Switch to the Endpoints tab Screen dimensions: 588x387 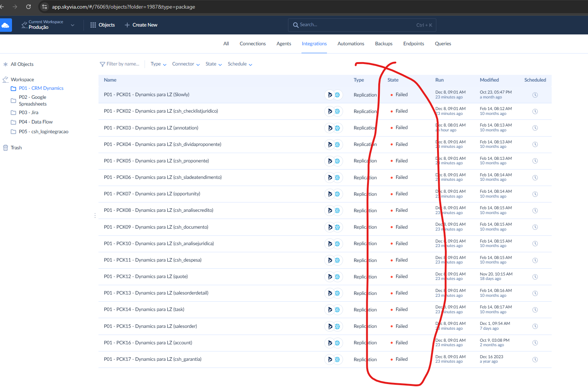pyautogui.click(x=413, y=44)
